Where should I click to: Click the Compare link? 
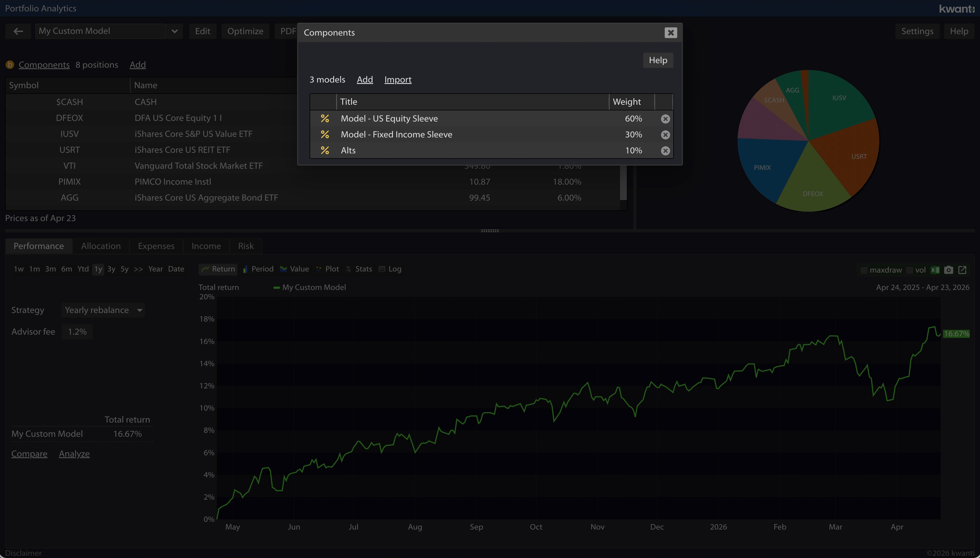click(x=29, y=454)
